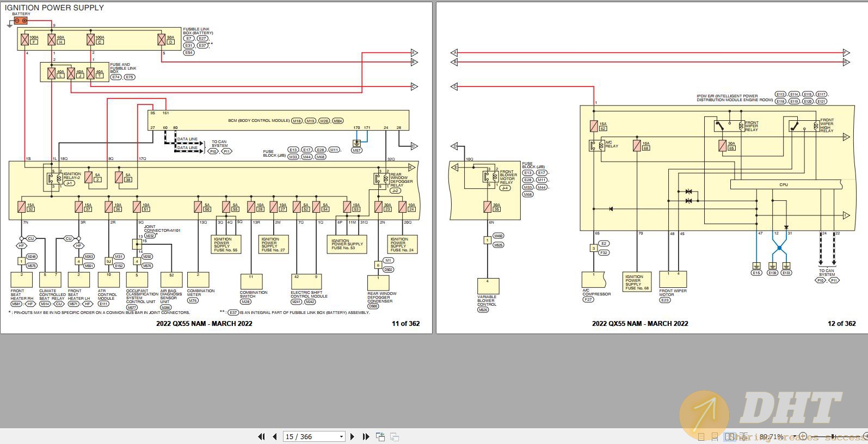Go to the next page
Image resolution: width=868 pixels, height=444 pixels.
point(352,436)
